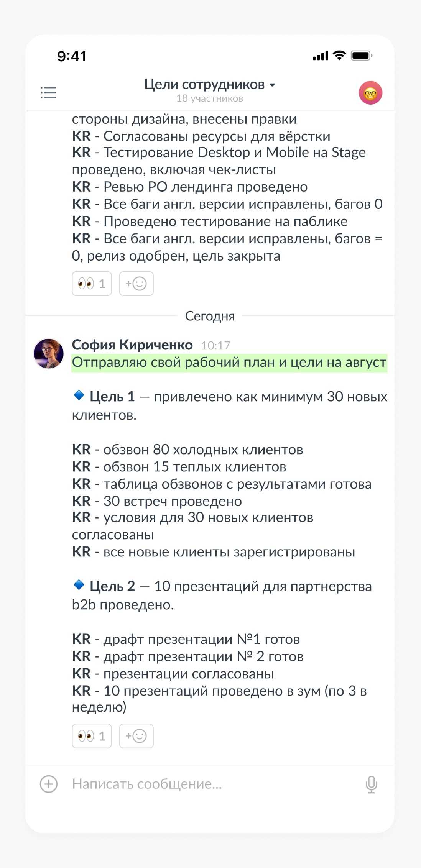Add a reaction to София's goals message
Image resolution: width=421 pixels, height=868 pixels.
click(x=136, y=736)
